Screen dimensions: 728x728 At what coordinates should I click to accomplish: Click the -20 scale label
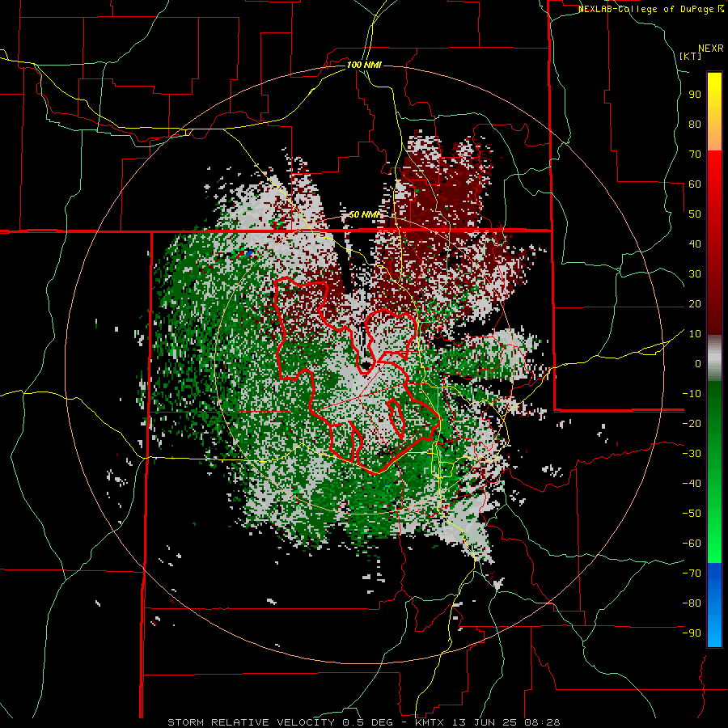point(692,423)
